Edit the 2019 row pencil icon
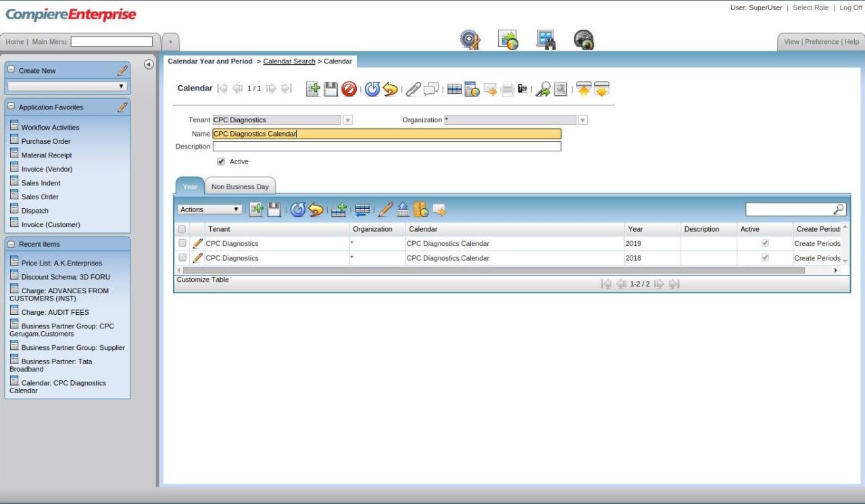This screenshot has width=865, height=504. [197, 243]
